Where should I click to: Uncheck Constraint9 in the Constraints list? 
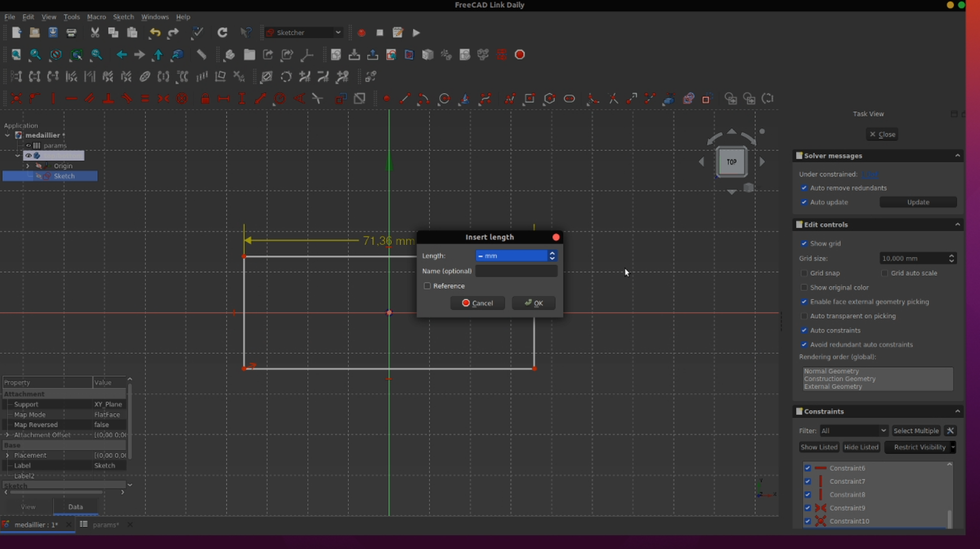809,508
